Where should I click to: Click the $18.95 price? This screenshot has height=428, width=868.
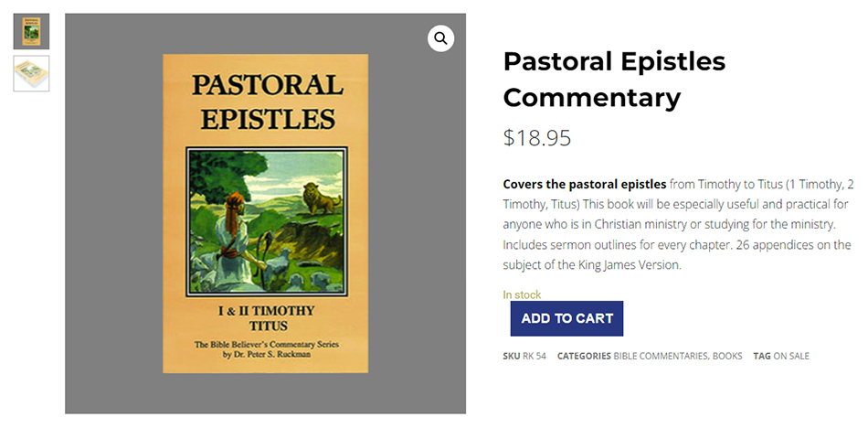pyautogui.click(x=537, y=138)
